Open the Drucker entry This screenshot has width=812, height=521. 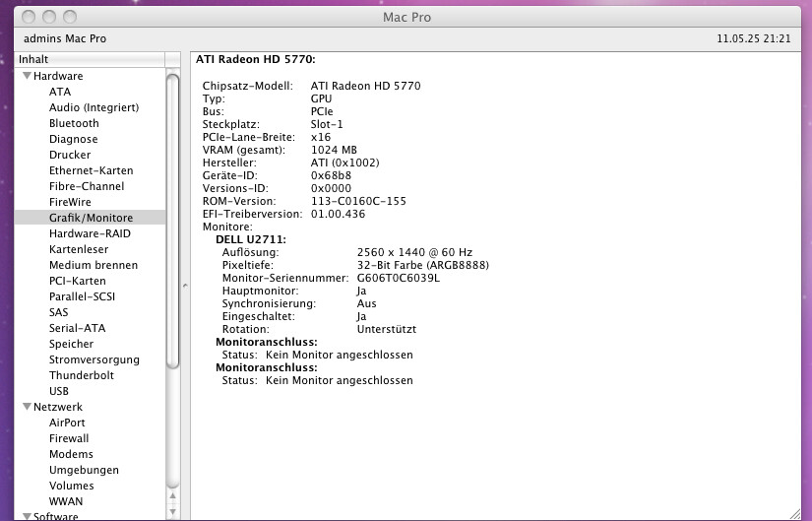70,155
